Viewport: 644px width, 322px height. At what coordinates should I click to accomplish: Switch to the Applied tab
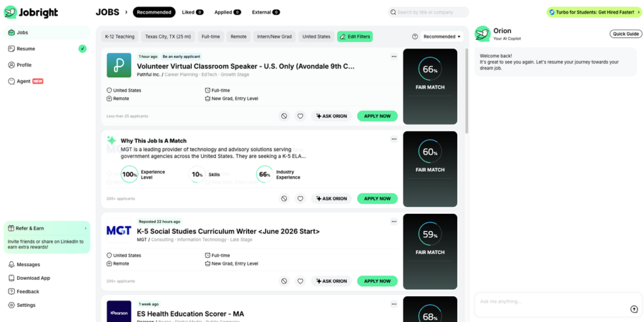coord(228,13)
